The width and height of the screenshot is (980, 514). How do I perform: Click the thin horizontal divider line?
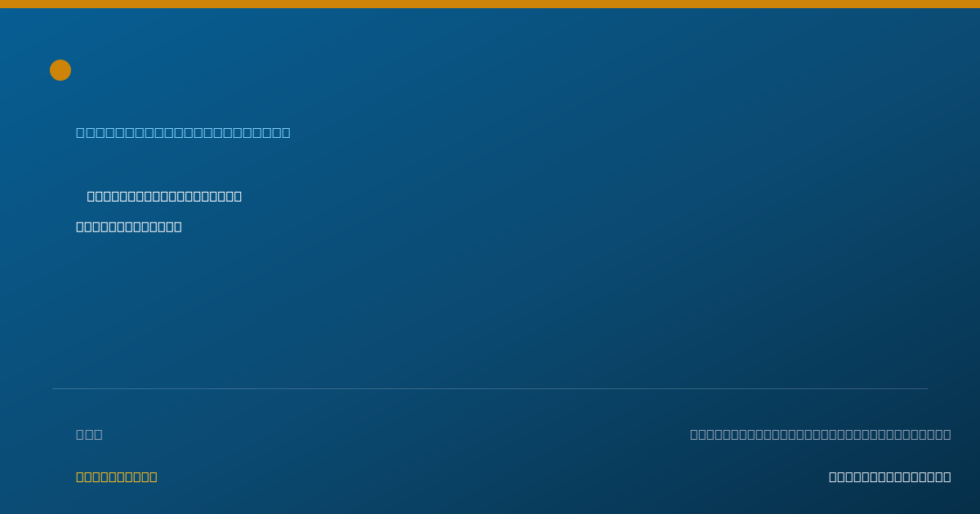click(x=490, y=388)
